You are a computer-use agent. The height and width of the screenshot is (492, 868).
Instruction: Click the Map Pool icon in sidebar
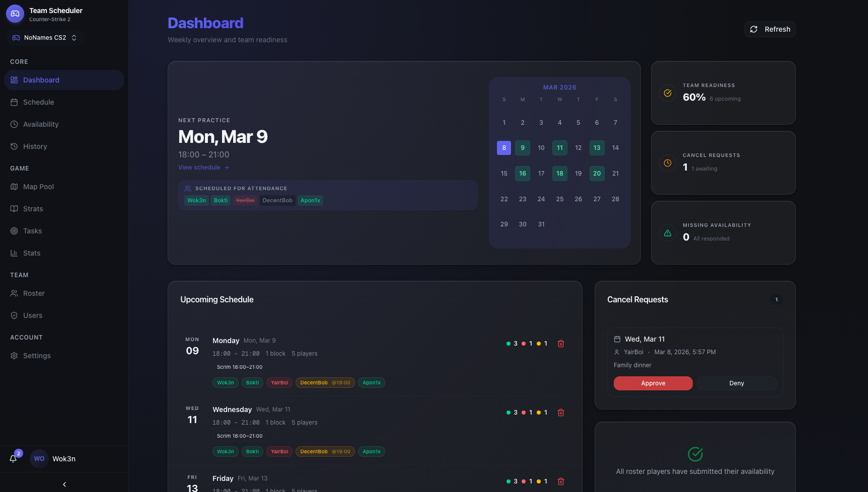coord(15,186)
